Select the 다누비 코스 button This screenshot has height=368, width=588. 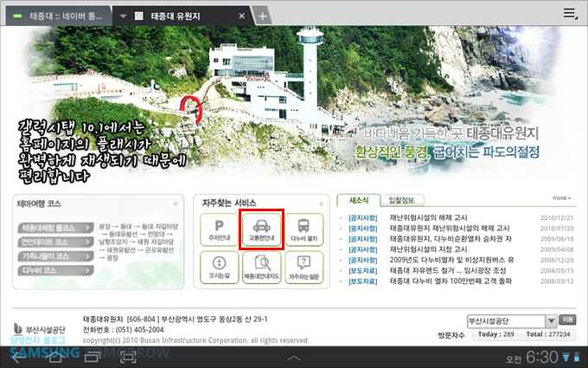(55, 270)
